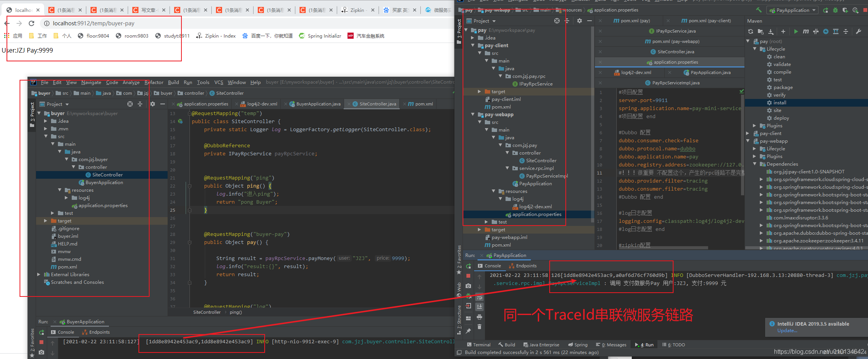Click Maven download sources icon
This screenshot has height=359, width=868.
tap(771, 31)
